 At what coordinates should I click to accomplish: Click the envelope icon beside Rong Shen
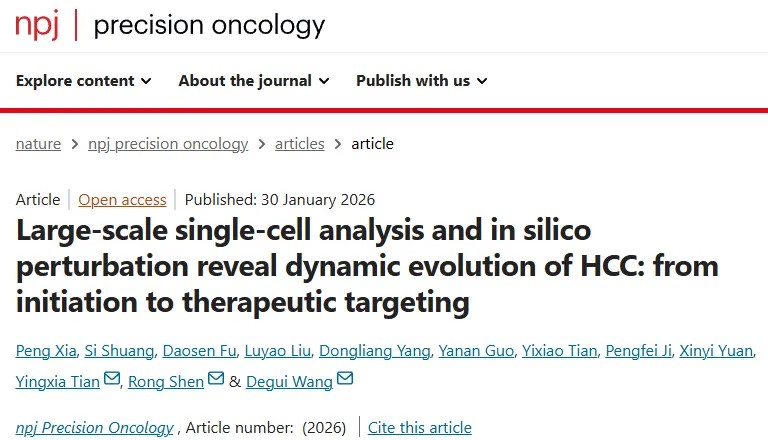pyautogui.click(x=215, y=379)
